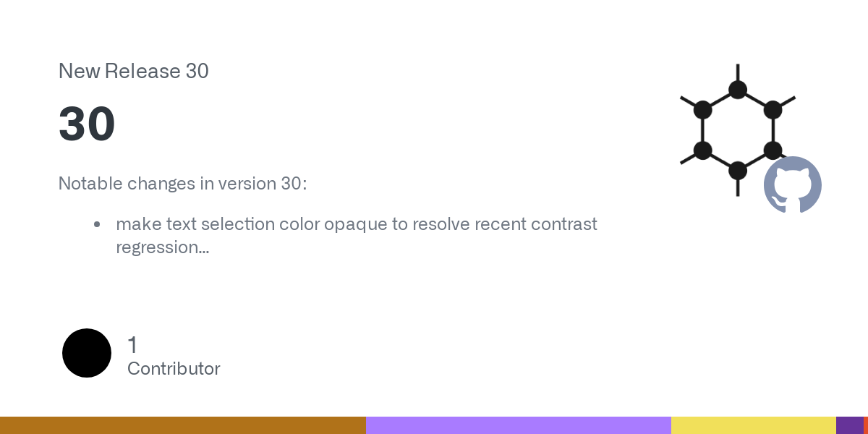868x434 pixels.
Task: Click the yellow language bar segment
Action: pos(754,425)
